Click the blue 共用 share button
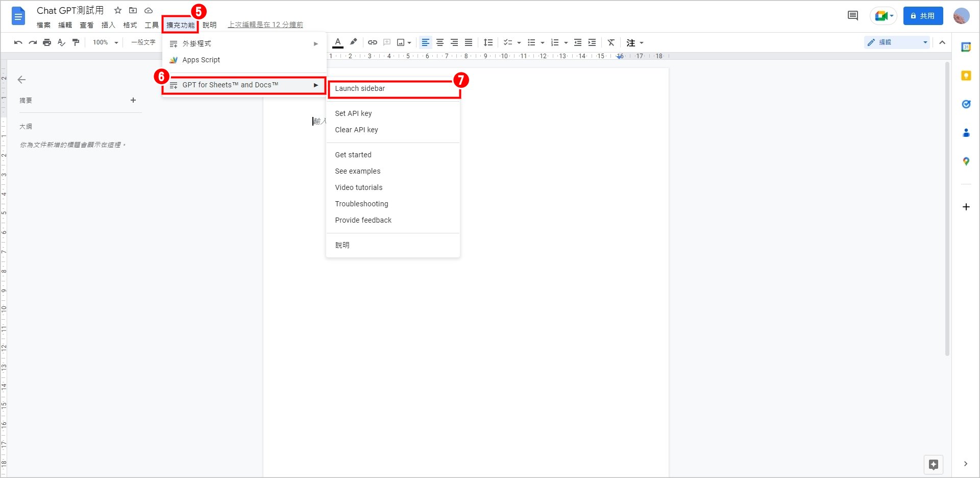Screen dimensions: 980x478 (x=923, y=16)
